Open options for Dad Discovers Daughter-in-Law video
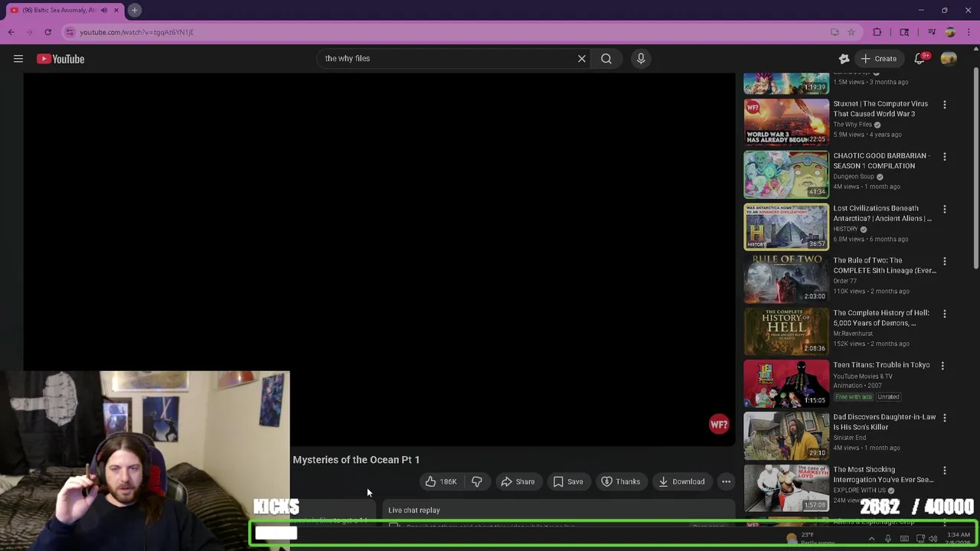Screen dimensions: 980x551 [944, 418]
